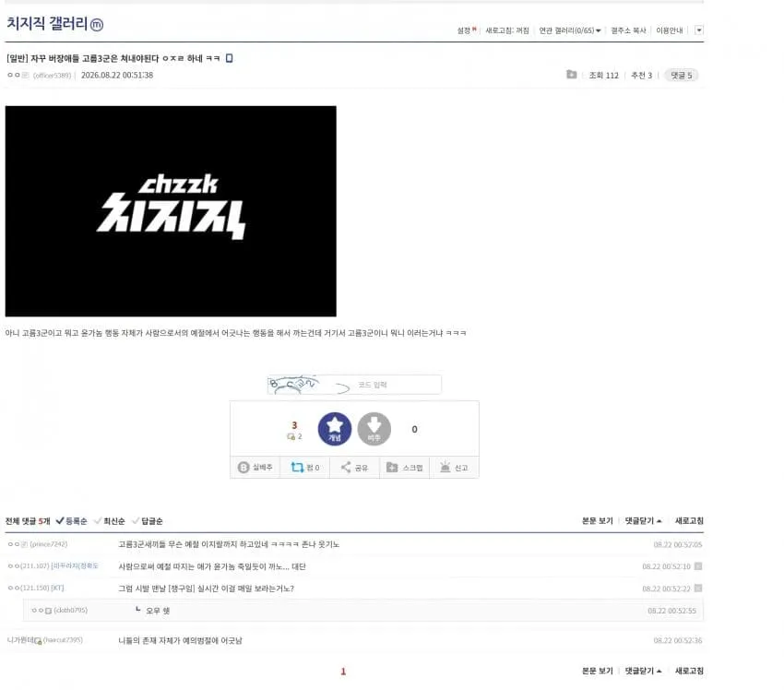
Task: Click comment '그럼 시발 맨날 [쨩구임]'
Action: (x=206, y=589)
